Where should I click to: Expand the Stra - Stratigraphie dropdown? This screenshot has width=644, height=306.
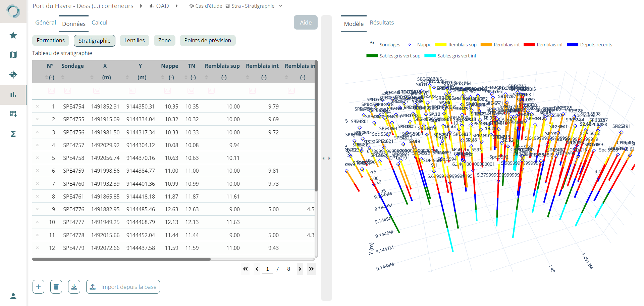(281, 6)
